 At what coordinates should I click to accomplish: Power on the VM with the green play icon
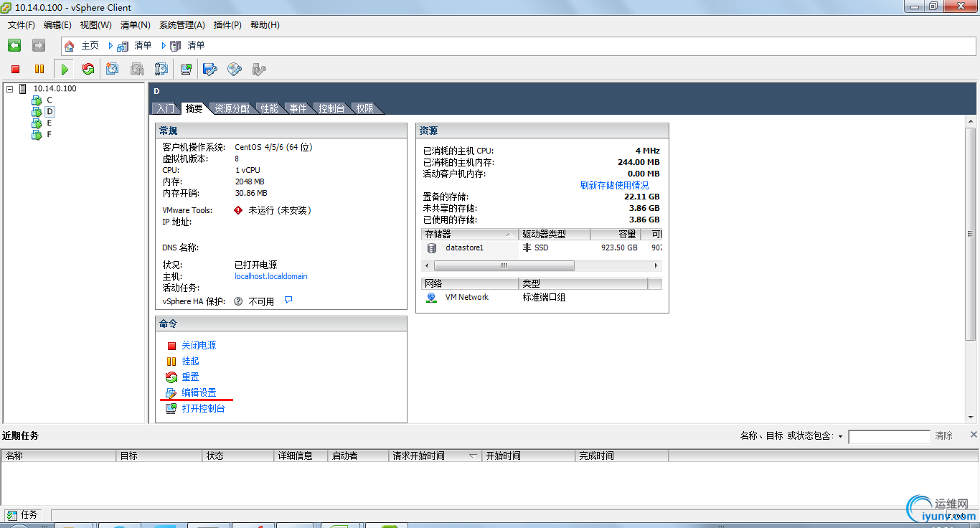coord(65,69)
